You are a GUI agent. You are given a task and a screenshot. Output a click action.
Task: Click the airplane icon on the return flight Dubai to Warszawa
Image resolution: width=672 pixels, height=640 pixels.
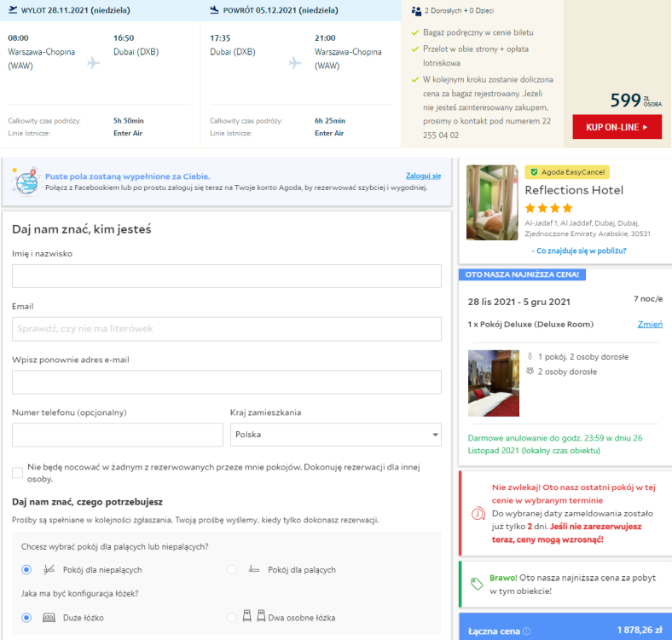(x=295, y=63)
